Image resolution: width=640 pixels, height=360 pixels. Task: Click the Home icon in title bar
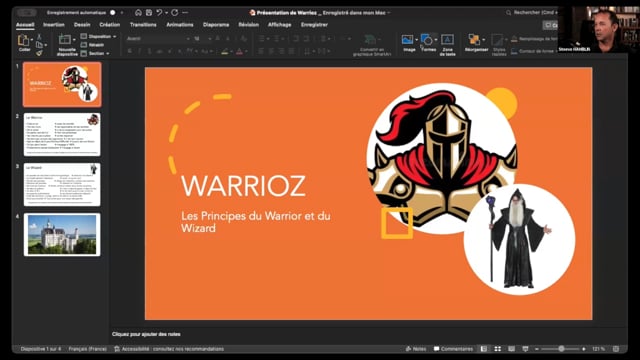point(138,13)
